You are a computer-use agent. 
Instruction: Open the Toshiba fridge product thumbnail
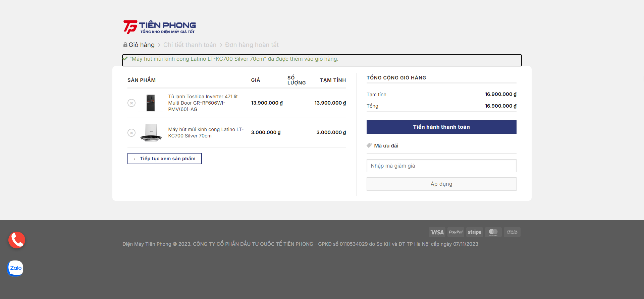pos(151,103)
